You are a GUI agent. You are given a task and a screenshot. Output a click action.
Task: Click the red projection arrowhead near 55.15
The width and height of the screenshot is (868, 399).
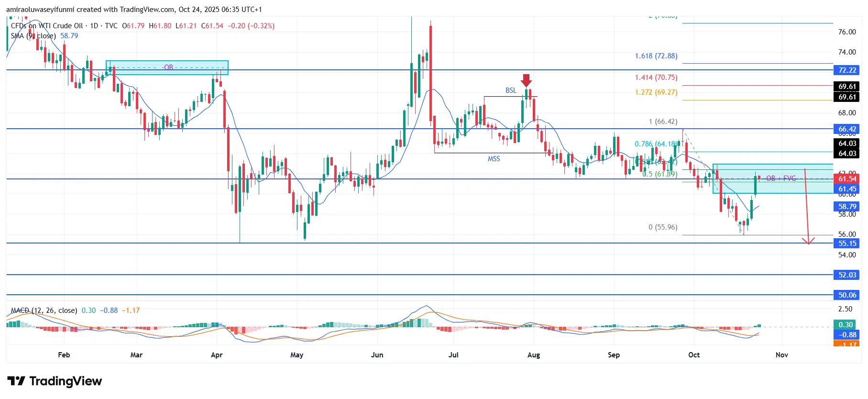pyautogui.click(x=808, y=241)
